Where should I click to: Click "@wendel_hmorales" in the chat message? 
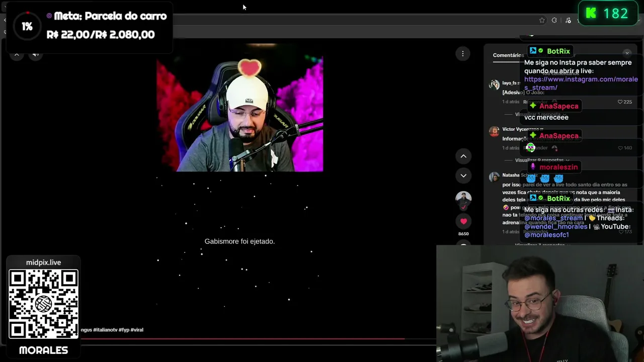(555, 227)
